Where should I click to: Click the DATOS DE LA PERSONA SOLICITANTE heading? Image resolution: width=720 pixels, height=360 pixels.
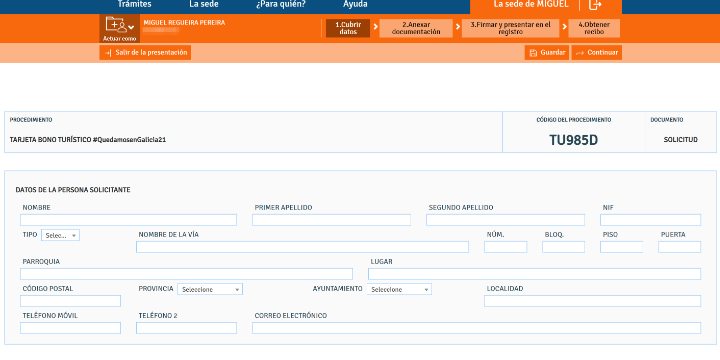point(73,190)
